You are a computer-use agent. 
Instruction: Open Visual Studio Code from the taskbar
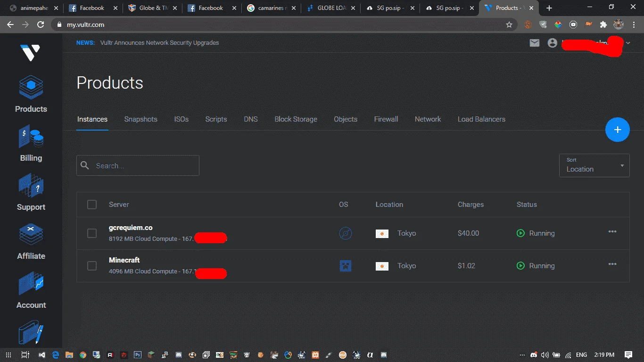(42, 354)
